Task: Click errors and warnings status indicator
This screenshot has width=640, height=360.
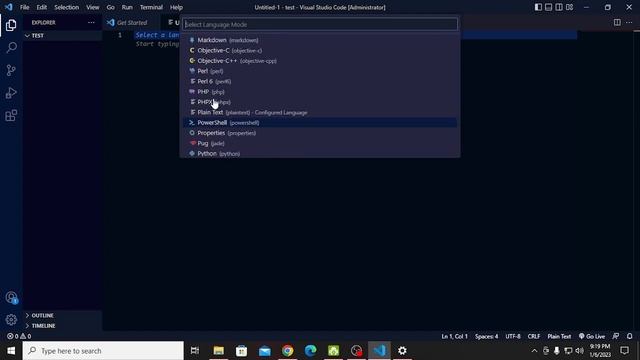Action: pyautogui.click(x=19, y=336)
